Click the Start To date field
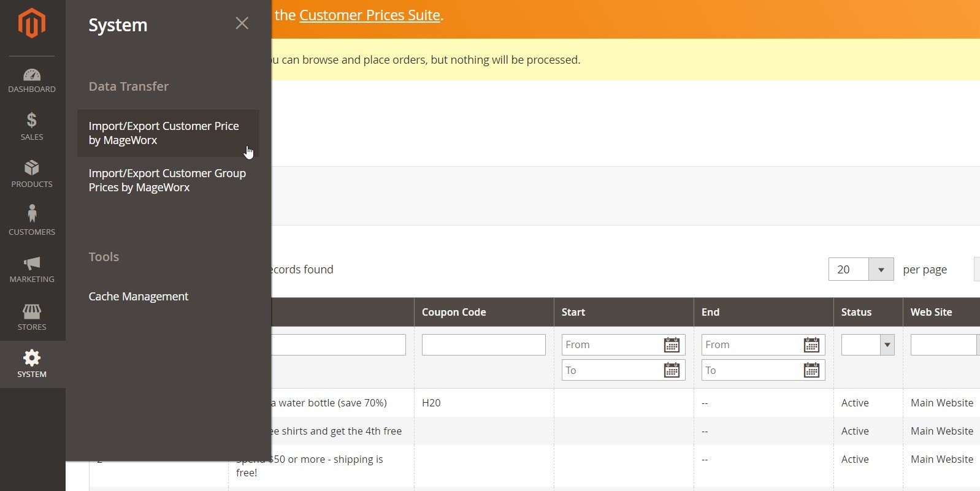This screenshot has height=491, width=980. tap(623, 370)
